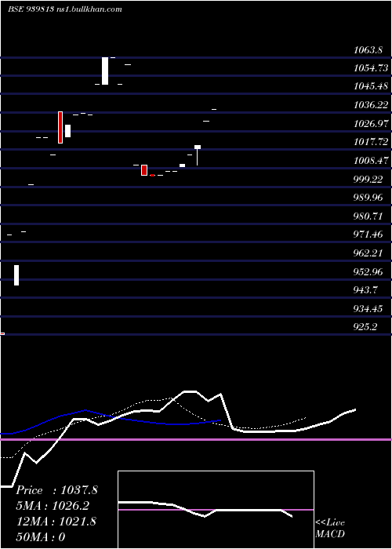Screen dimensions: 392x549
Task: Click the small red candlestick near 1008
Action: pyautogui.click(x=144, y=170)
